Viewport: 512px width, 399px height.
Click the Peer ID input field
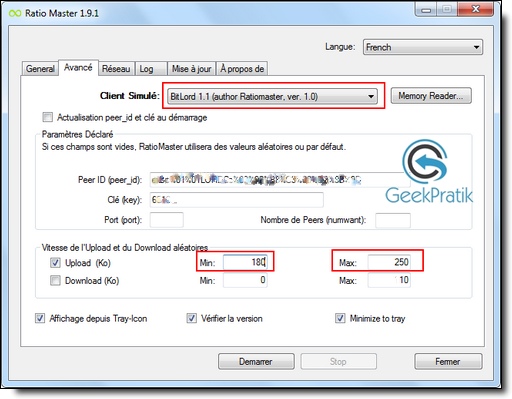pos(280,180)
